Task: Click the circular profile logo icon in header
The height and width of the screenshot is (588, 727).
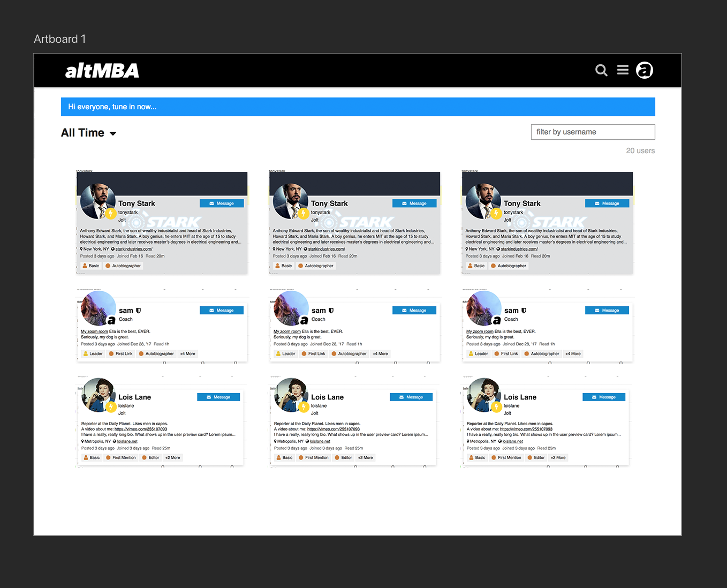Action: pos(645,70)
